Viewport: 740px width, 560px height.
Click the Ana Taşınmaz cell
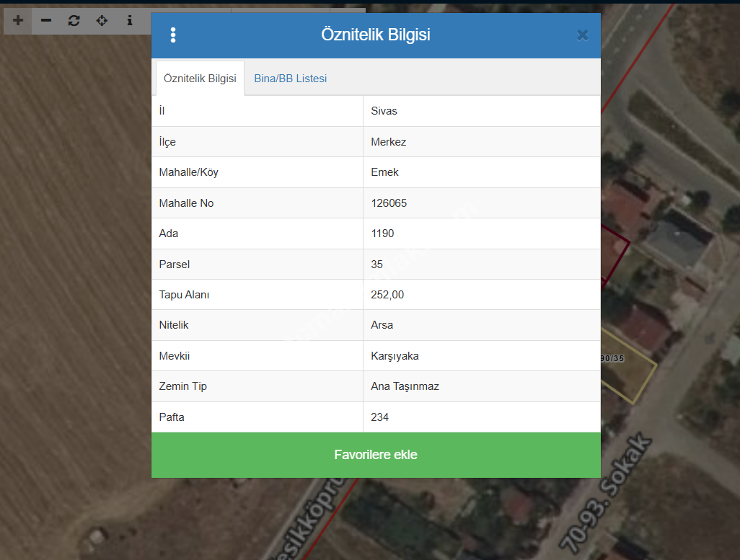point(405,386)
